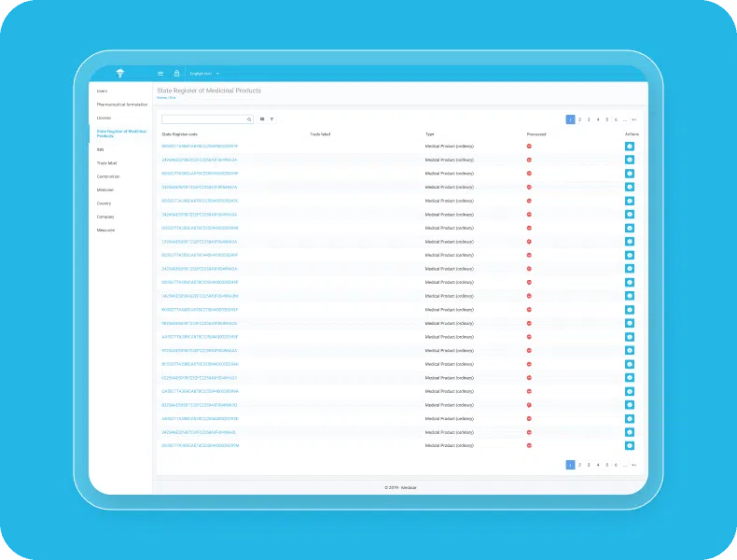Go to page 6 in bottom pagination
This screenshot has height=560, width=737.
pos(616,465)
